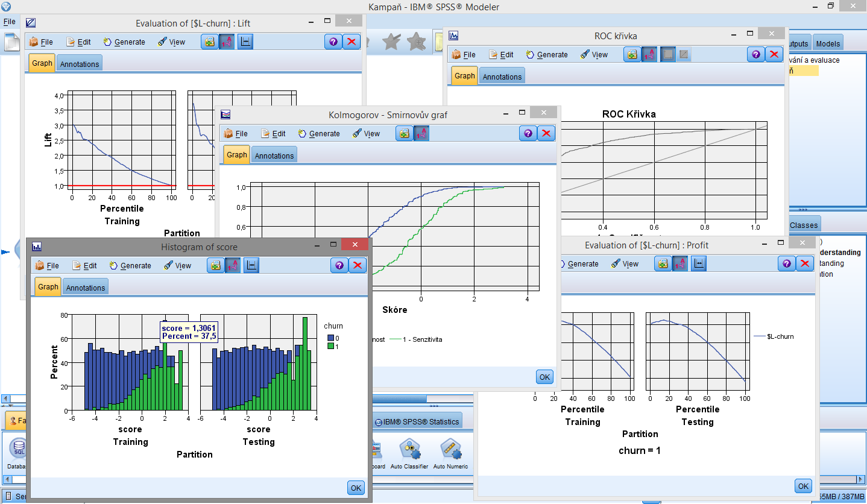The image size is (867, 504).
Task: Open File menu in ROC křivka window
Action: (x=464, y=54)
